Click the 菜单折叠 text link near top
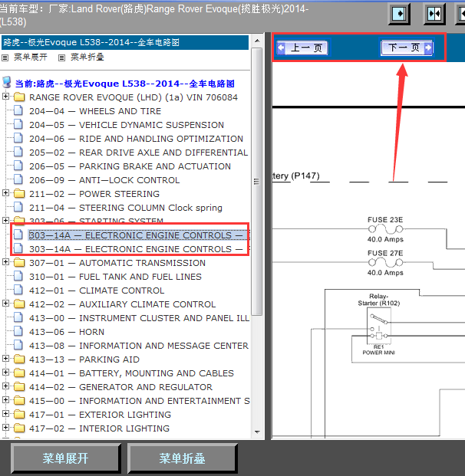This screenshot has height=476, width=465. [x=87, y=57]
